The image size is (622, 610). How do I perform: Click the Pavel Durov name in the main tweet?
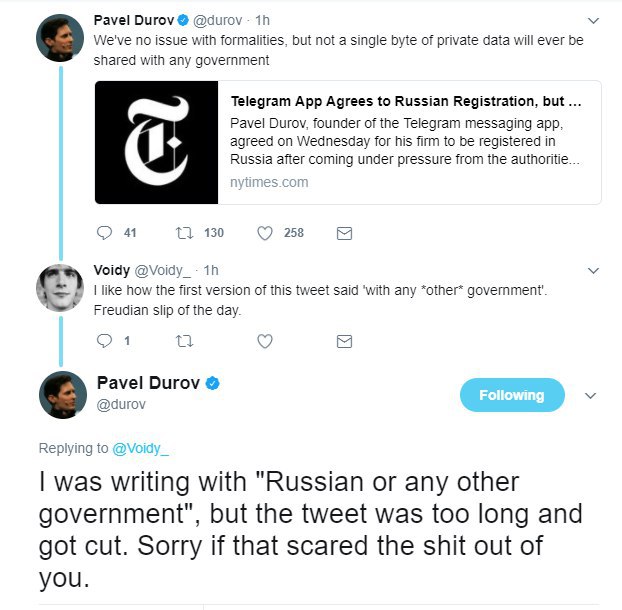point(148,383)
